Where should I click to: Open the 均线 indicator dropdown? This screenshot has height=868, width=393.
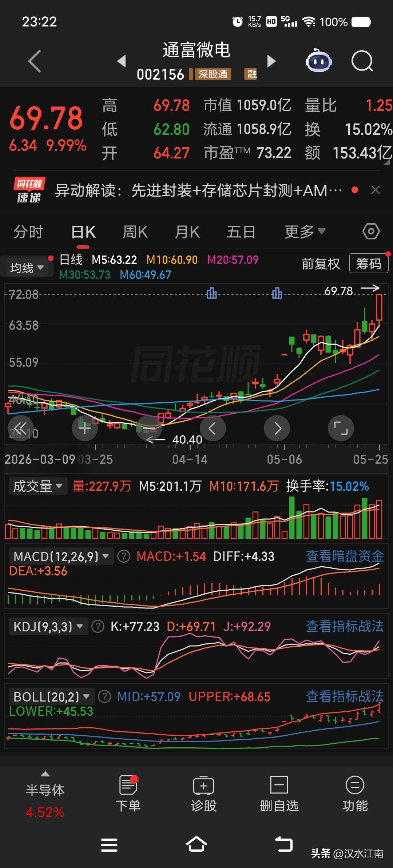point(27,268)
